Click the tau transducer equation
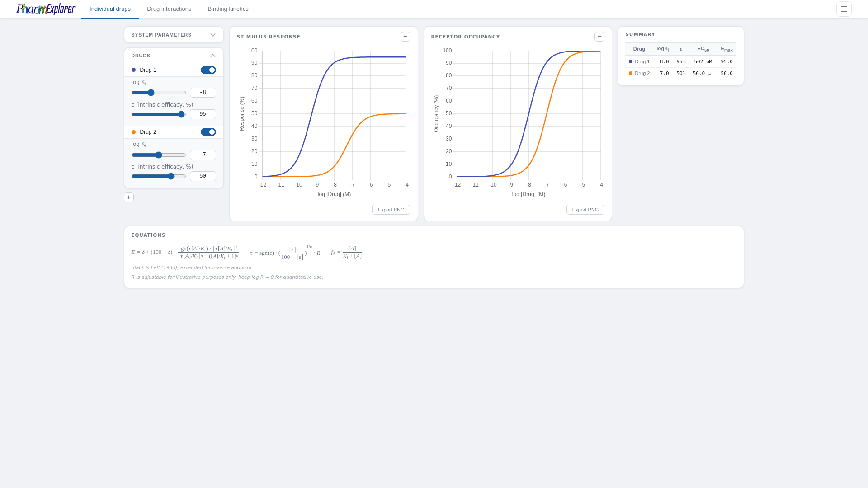Image resolution: width=868 pixels, height=488 pixels. [285, 253]
